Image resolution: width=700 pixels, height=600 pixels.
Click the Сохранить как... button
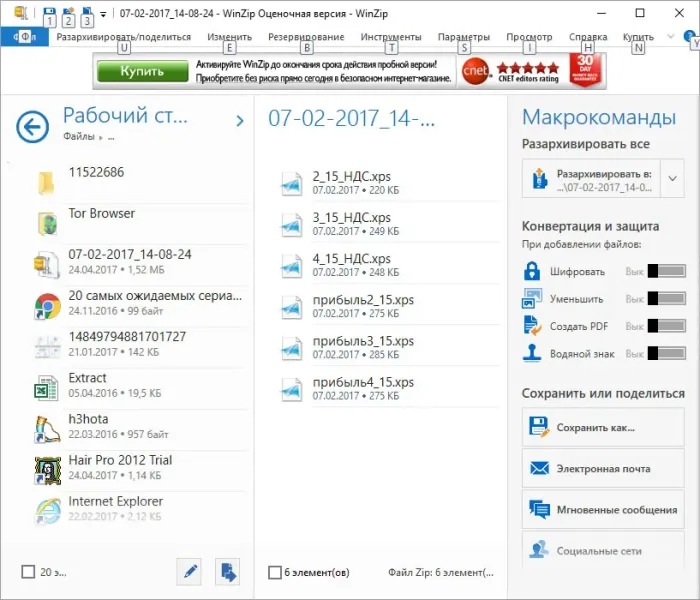(x=603, y=427)
